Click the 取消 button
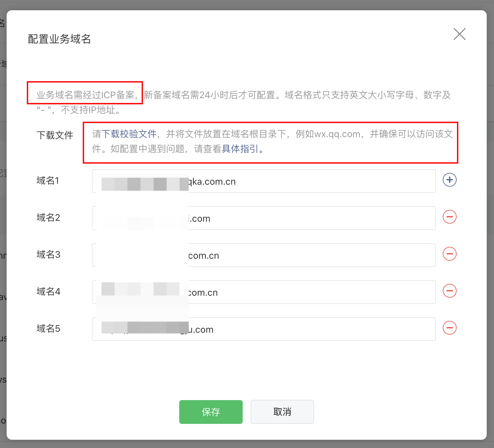 click(x=282, y=412)
